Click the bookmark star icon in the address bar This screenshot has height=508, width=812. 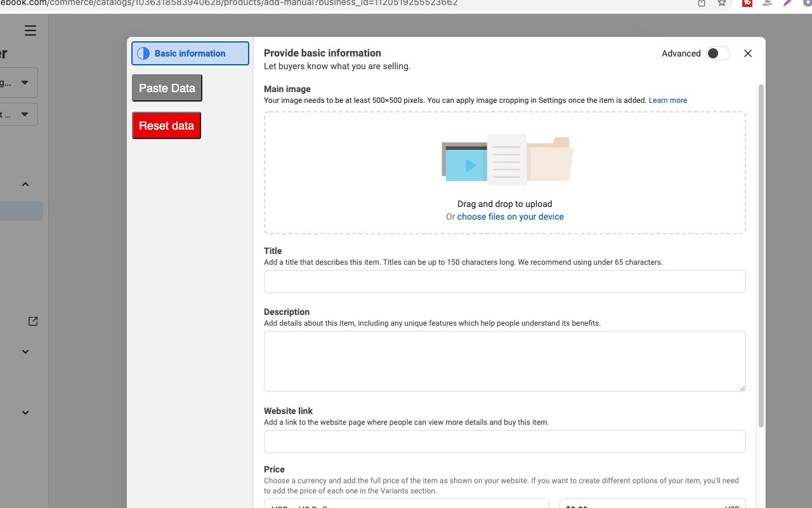click(x=721, y=3)
